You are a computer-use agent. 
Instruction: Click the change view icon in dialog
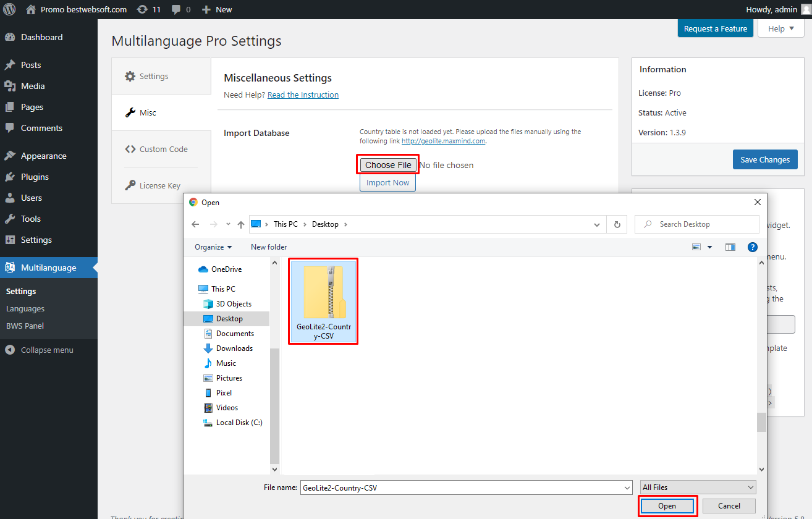696,247
